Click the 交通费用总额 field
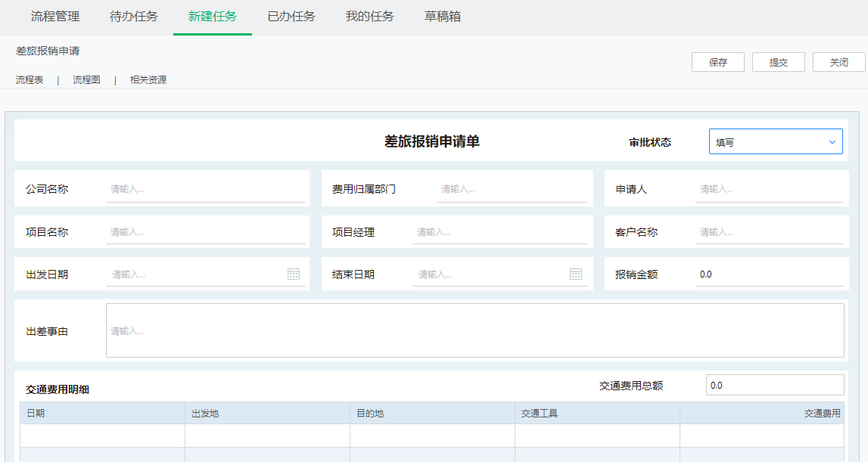The width and height of the screenshot is (868, 462). (774, 385)
